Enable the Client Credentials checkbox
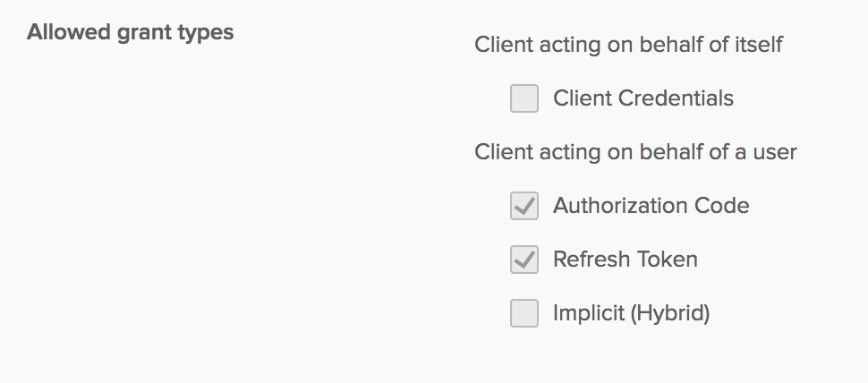 [x=524, y=98]
